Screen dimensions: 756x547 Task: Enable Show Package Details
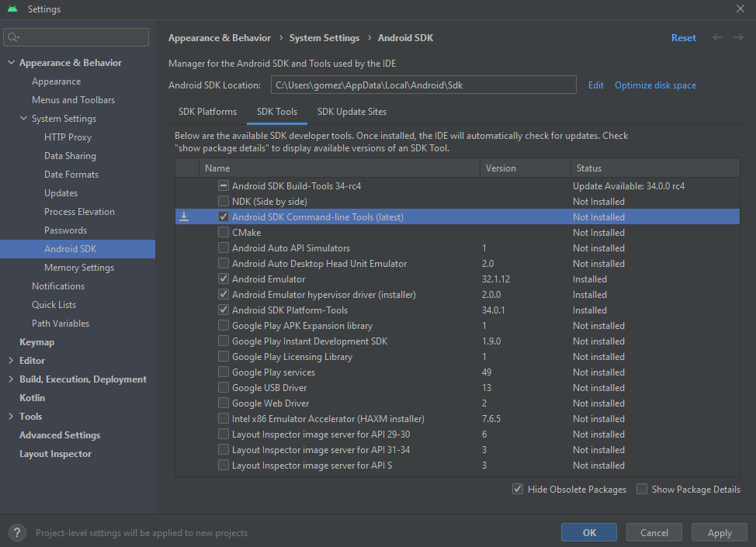coord(642,489)
